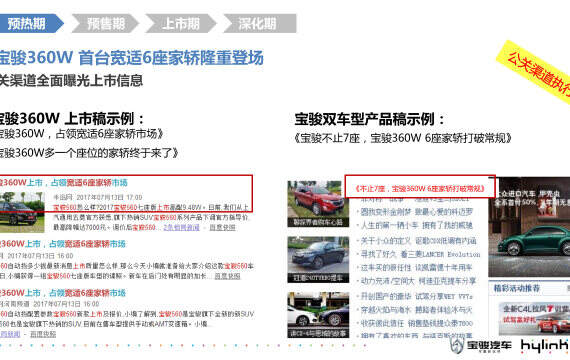Click the dark sedan thumbnail image
The height and width of the screenshot is (360, 570).
pyautogui.click(x=318, y=260)
